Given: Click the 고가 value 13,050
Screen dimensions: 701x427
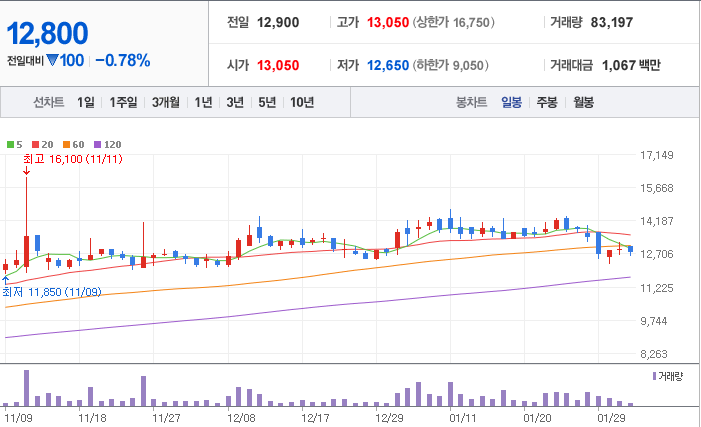Looking at the screenshot, I should coord(388,22).
